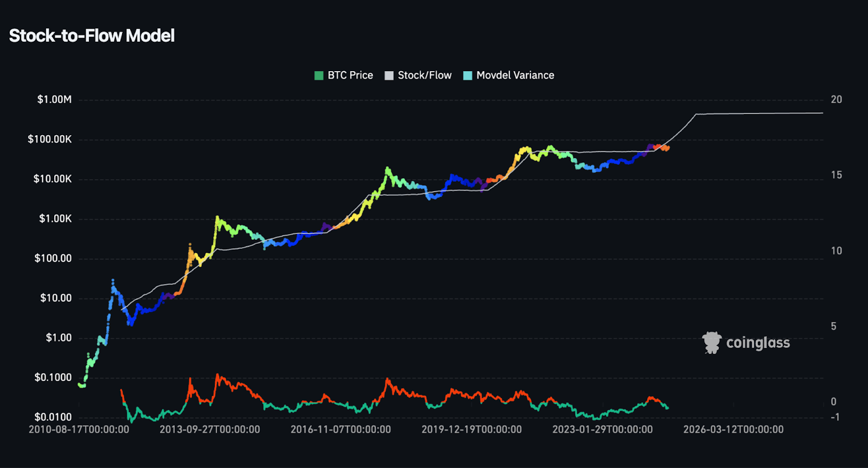Click the $0.1000 y-axis label

coord(53,377)
